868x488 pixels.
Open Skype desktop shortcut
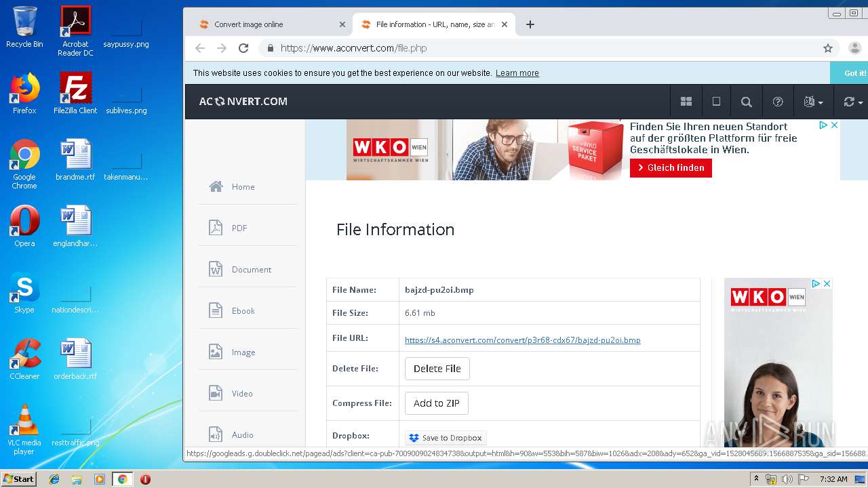[24, 293]
